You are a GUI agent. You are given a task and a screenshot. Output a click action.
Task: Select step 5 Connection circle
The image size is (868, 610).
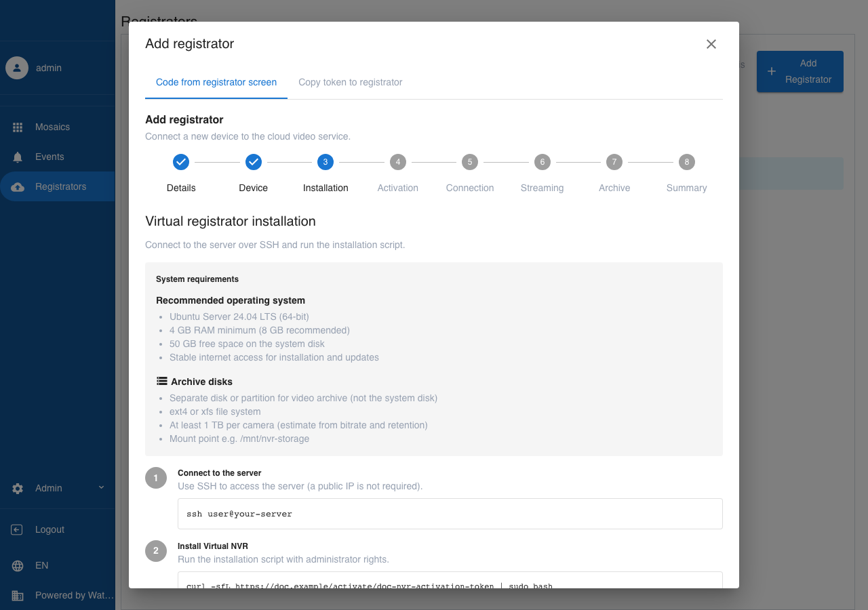pos(470,162)
